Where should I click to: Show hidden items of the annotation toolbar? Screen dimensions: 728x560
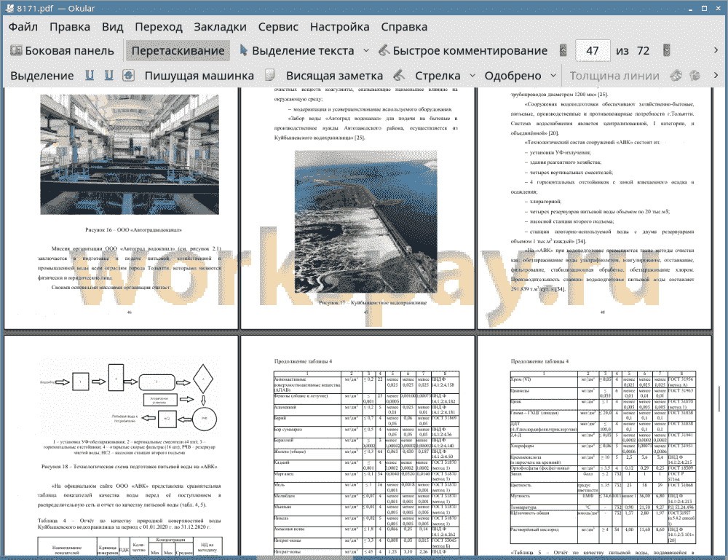[716, 75]
